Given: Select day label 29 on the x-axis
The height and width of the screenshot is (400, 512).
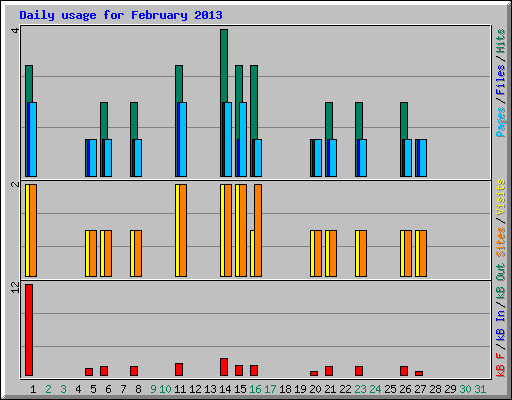Looking at the screenshot, I should (450, 389).
